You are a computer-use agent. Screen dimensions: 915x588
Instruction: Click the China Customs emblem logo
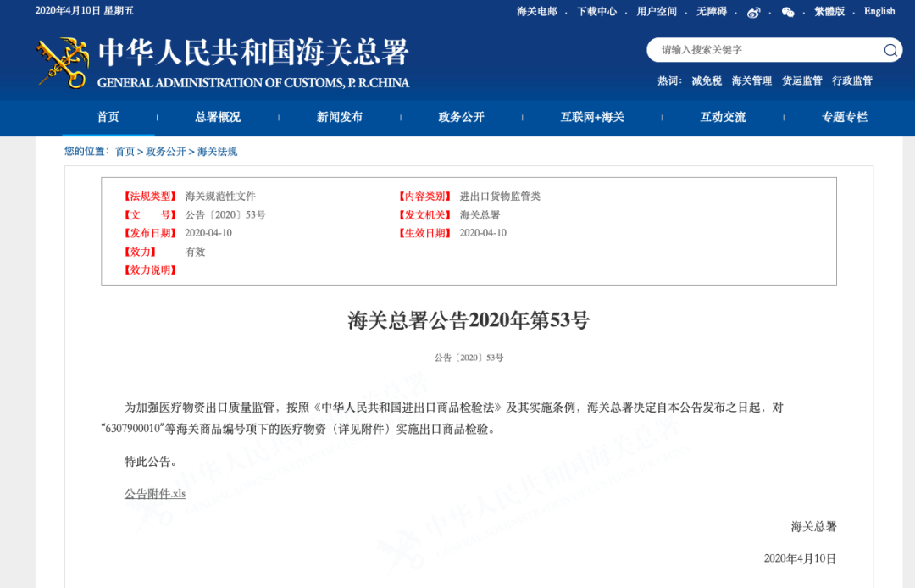pyautogui.click(x=62, y=63)
